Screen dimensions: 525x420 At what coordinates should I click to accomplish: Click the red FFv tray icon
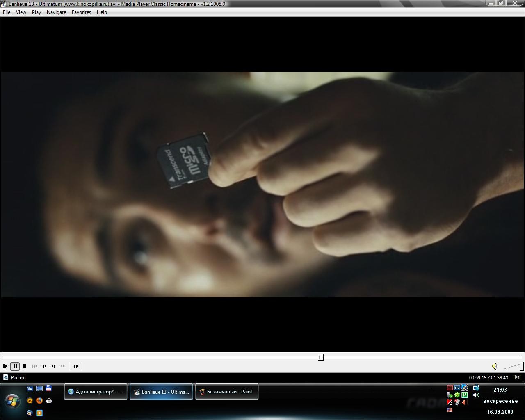(450, 388)
